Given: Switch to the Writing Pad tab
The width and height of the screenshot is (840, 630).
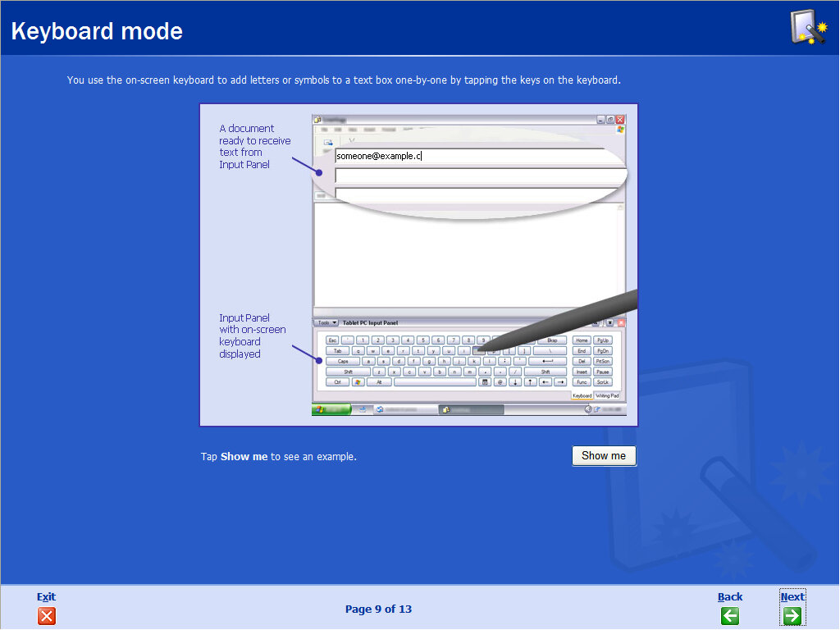Looking at the screenshot, I should click(x=608, y=396).
